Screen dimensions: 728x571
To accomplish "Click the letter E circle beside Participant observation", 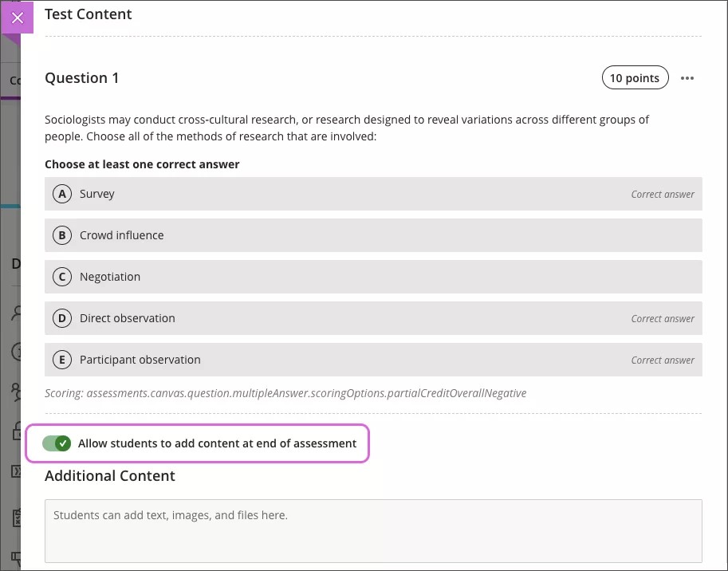I will pos(62,359).
